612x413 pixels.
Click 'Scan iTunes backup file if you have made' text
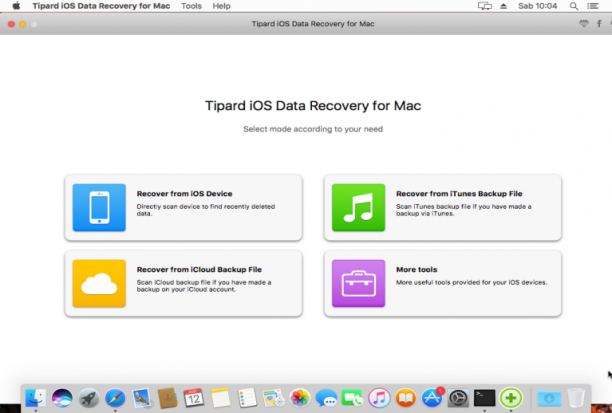click(x=464, y=206)
